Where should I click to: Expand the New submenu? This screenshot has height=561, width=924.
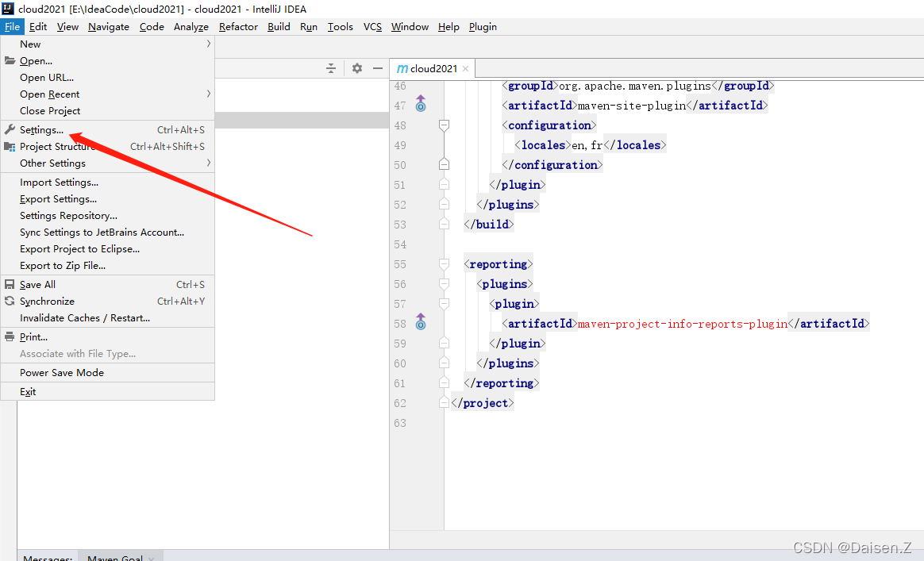[x=107, y=44]
